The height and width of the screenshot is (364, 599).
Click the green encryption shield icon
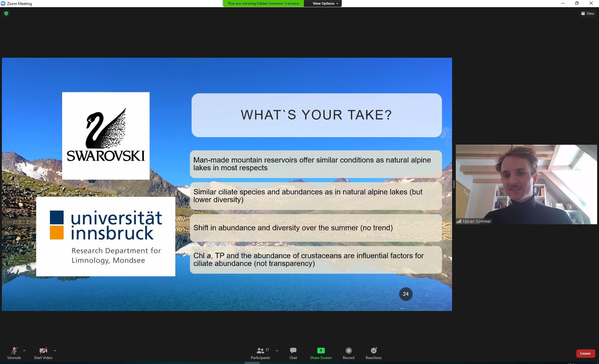tap(6, 13)
